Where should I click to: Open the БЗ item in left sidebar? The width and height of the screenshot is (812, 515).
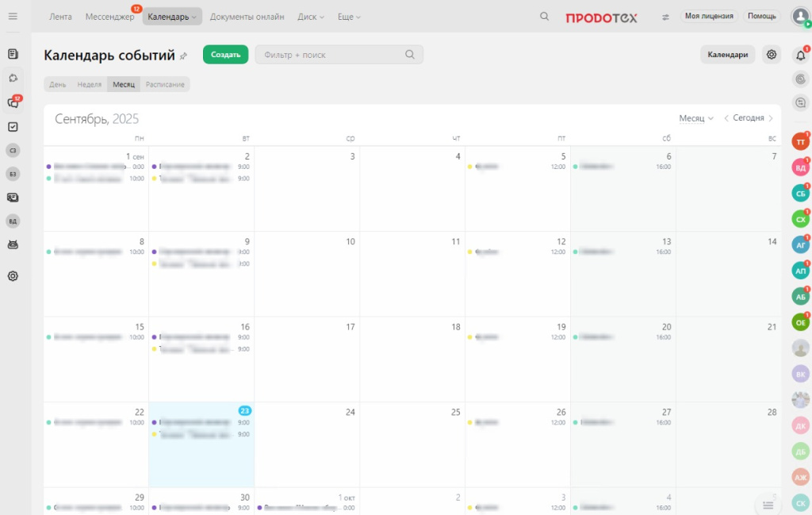13,174
